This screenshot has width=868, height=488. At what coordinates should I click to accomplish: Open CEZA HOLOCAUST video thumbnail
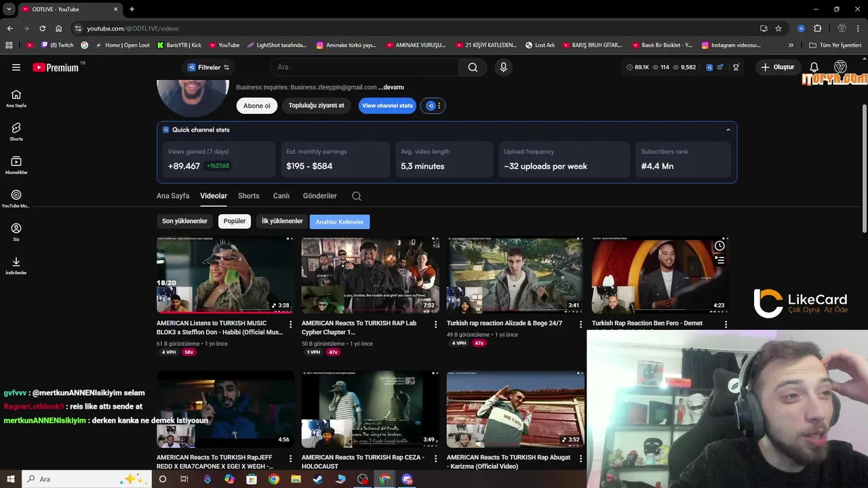[370, 409]
